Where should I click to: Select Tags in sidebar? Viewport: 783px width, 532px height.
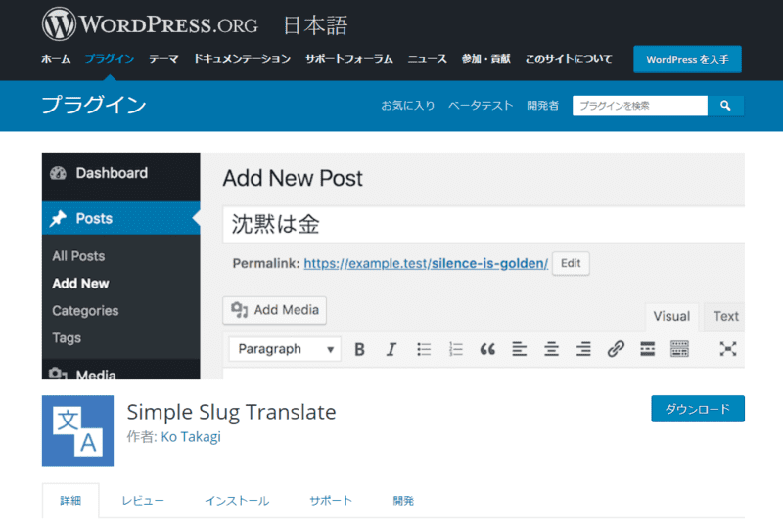(x=67, y=337)
